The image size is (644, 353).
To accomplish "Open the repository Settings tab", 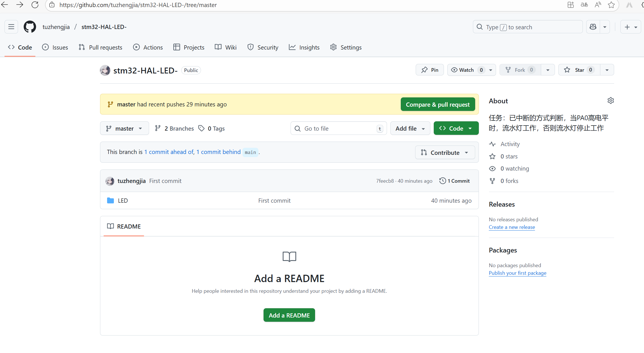I will pos(346,47).
